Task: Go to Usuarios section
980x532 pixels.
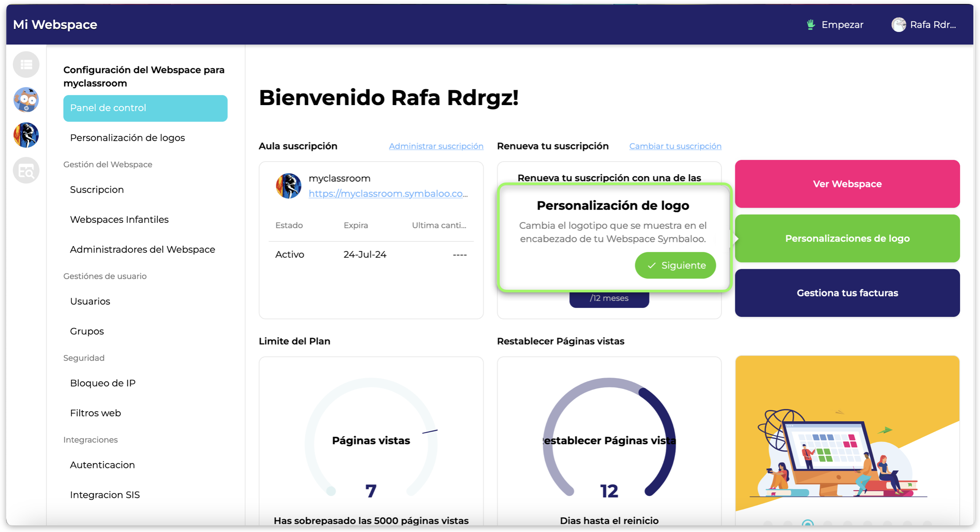Action: click(90, 301)
